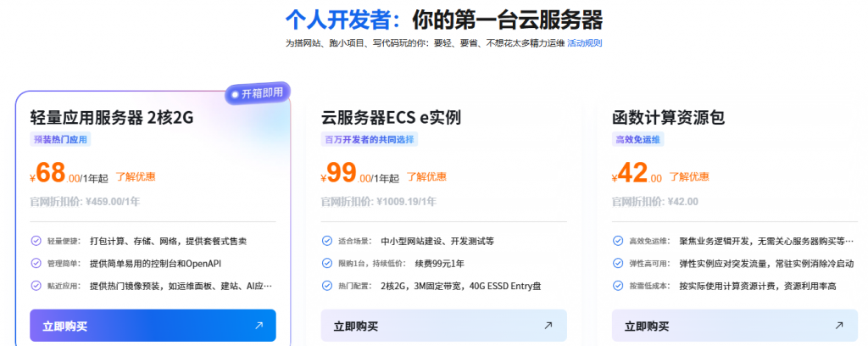This screenshot has width=868, height=346.
Task: Click the check icon beside 高效免运维
Action: point(618,241)
